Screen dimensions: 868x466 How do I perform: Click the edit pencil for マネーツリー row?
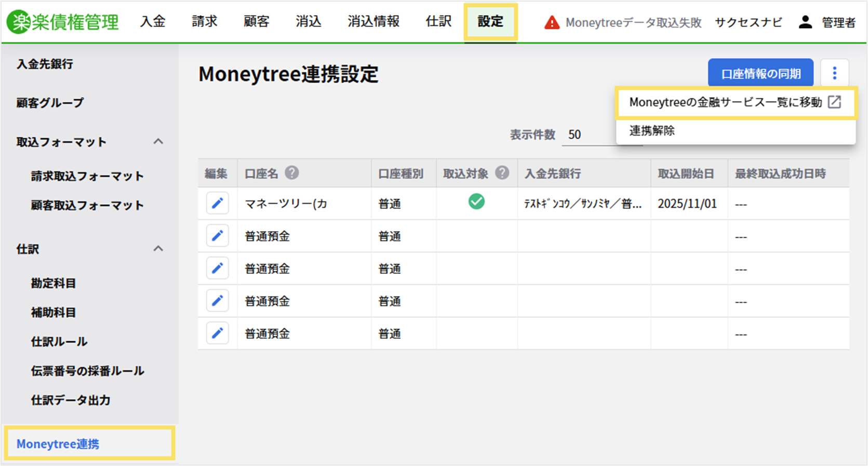217,203
